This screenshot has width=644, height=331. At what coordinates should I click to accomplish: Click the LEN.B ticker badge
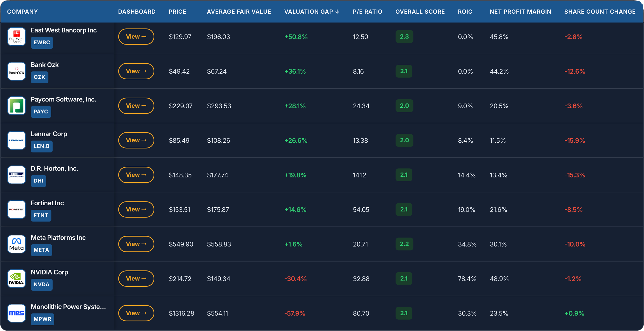pos(41,146)
